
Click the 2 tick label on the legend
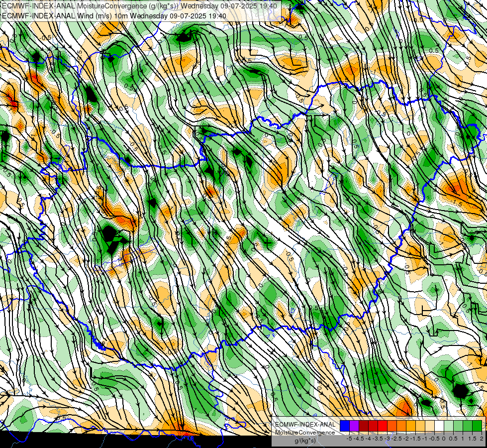(x=482, y=439)
